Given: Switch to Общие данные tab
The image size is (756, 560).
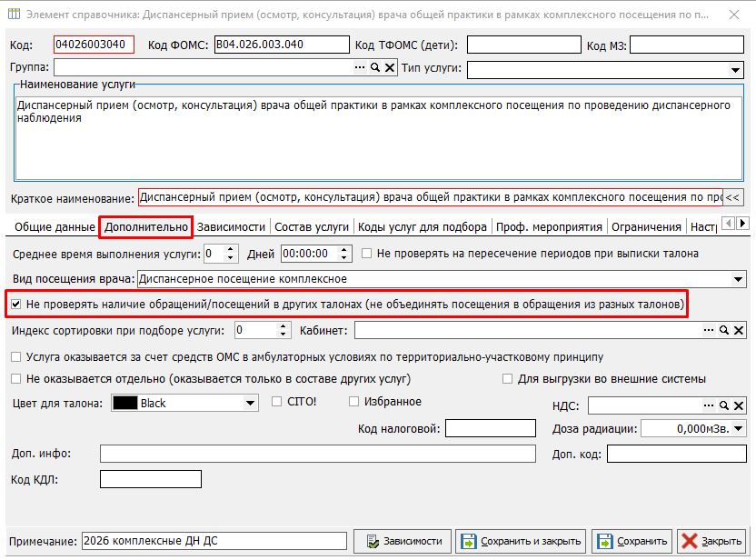Looking at the screenshot, I should click(55, 227).
